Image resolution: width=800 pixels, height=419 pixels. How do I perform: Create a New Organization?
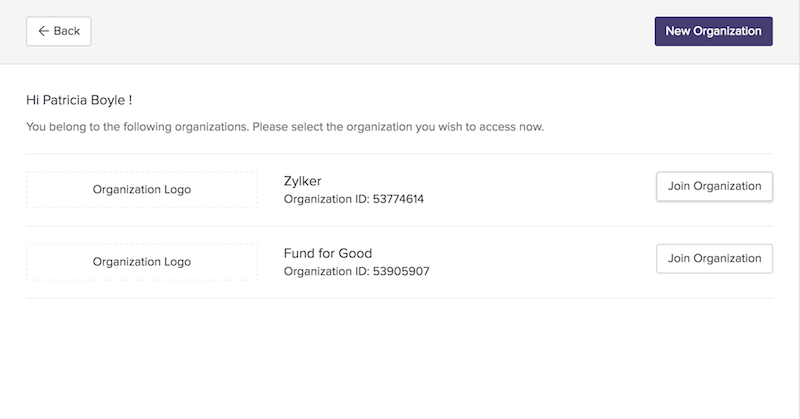[x=713, y=31]
